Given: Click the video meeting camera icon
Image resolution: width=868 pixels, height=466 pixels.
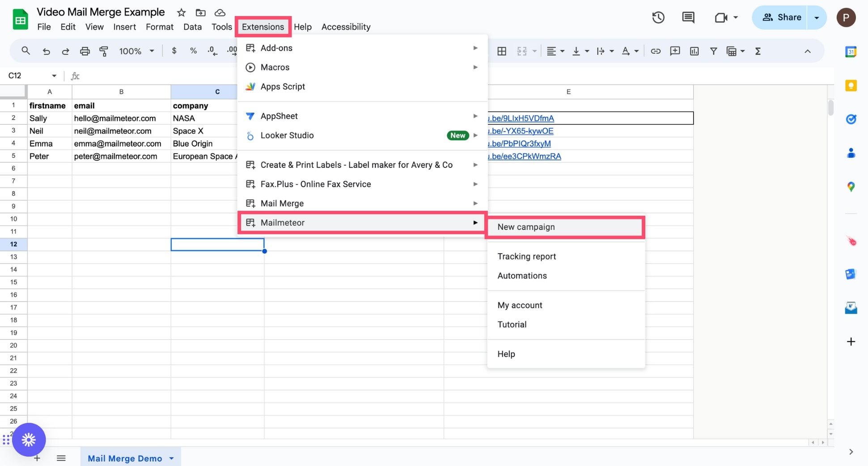Looking at the screenshot, I should (x=720, y=17).
